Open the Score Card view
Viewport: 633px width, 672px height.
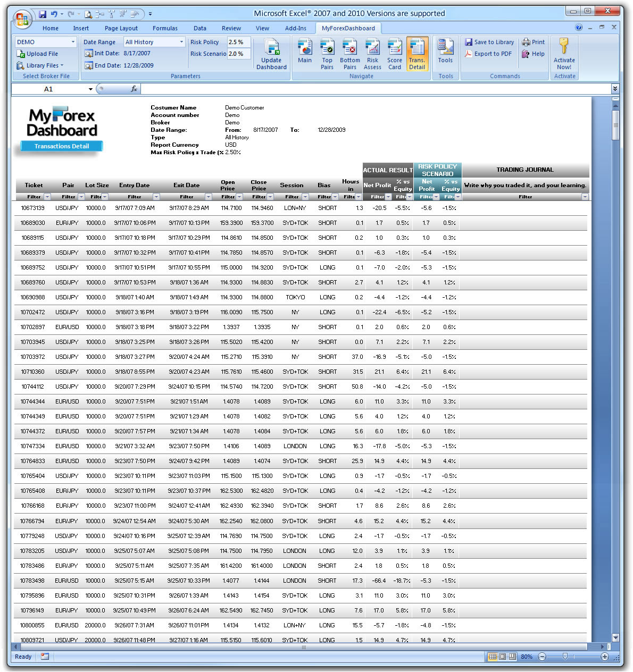point(395,54)
